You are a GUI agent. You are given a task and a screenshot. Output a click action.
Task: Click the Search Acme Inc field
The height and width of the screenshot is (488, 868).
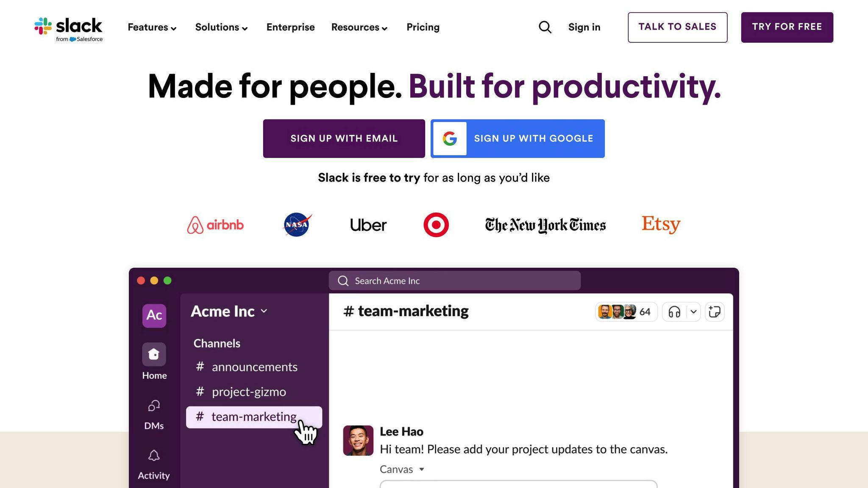click(453, 280)
